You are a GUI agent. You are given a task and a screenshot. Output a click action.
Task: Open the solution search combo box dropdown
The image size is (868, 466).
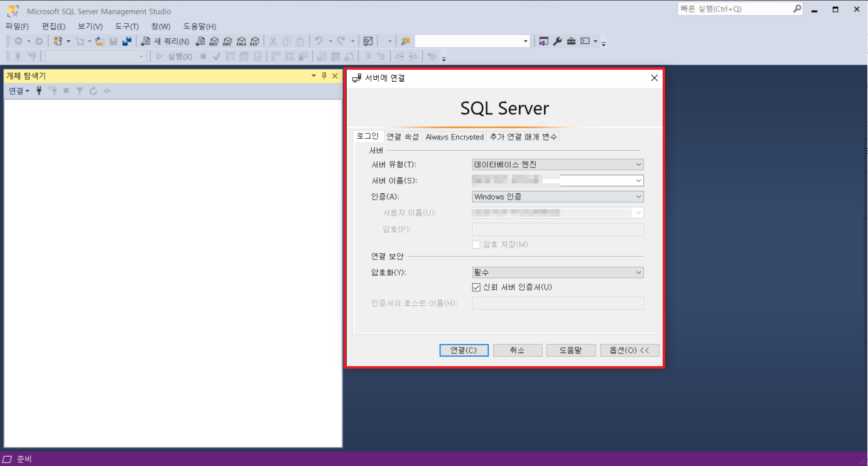pyautogui.click(x=526, y=41)
